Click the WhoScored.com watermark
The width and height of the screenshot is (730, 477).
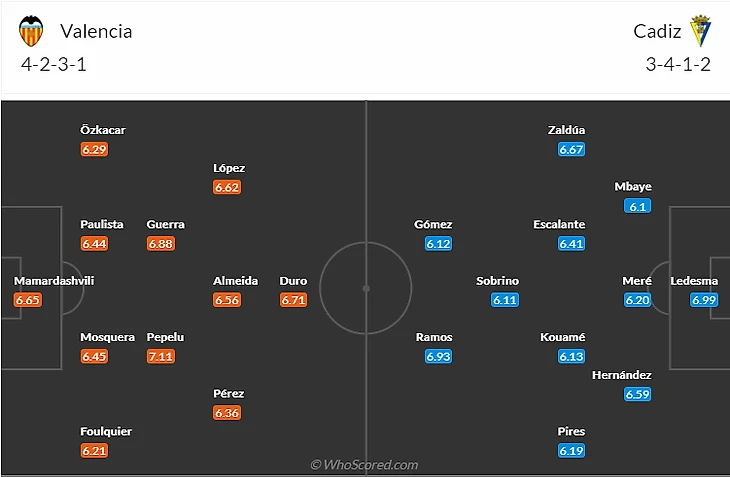coord(364,465)
